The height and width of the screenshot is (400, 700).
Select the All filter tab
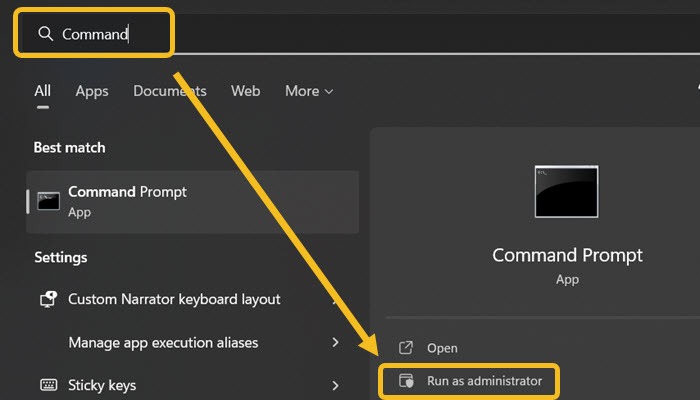pos(42,91)
